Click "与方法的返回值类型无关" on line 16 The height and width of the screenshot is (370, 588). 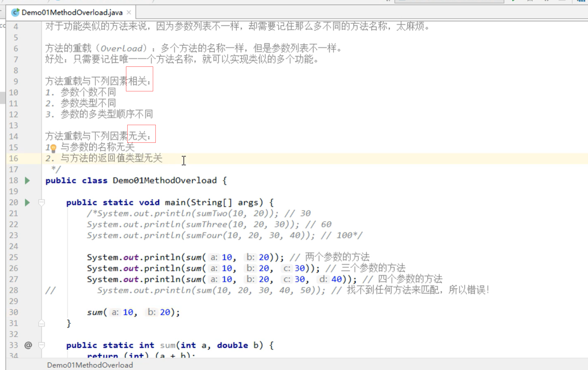click(111, 158)
